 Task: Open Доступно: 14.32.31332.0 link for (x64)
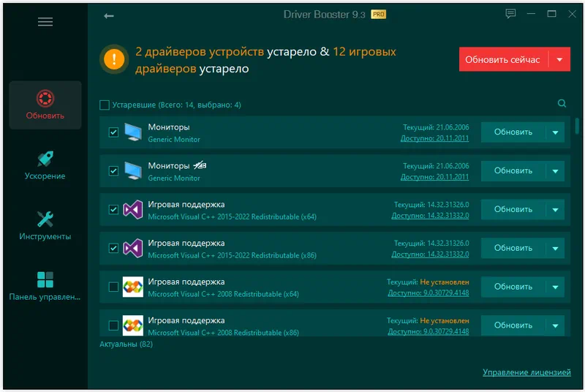(x=430, y=216)
